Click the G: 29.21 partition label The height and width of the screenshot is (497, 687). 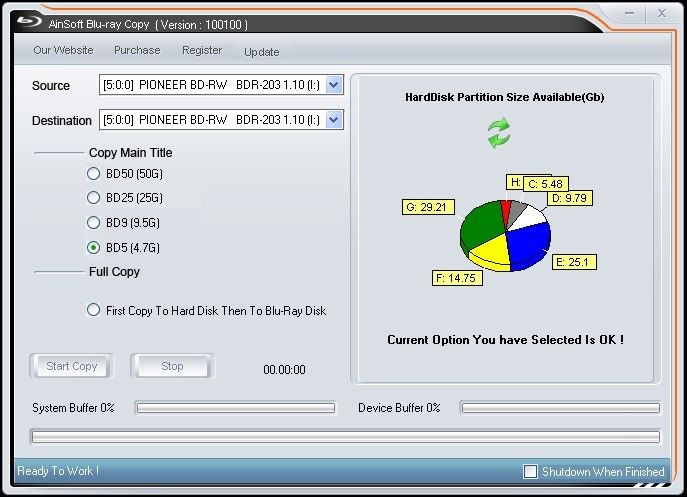pos(428,207)
